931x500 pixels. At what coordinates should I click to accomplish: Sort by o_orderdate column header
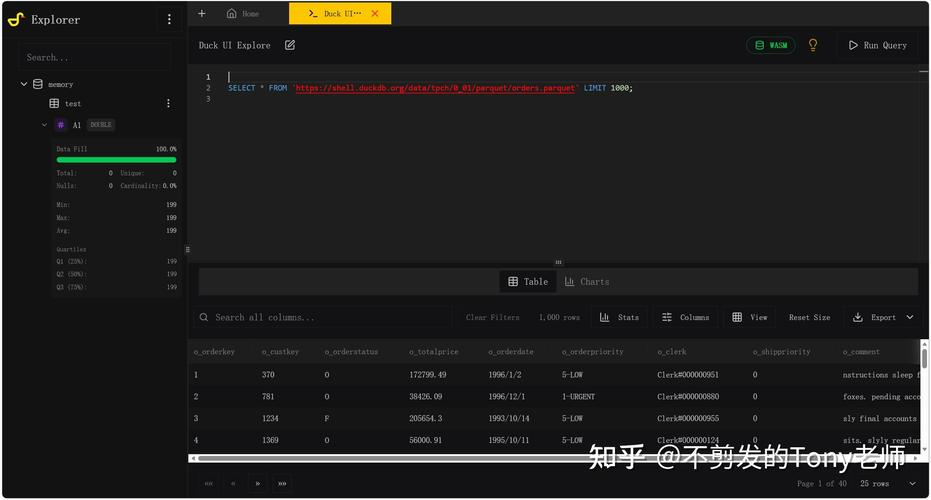pos(511,352)
